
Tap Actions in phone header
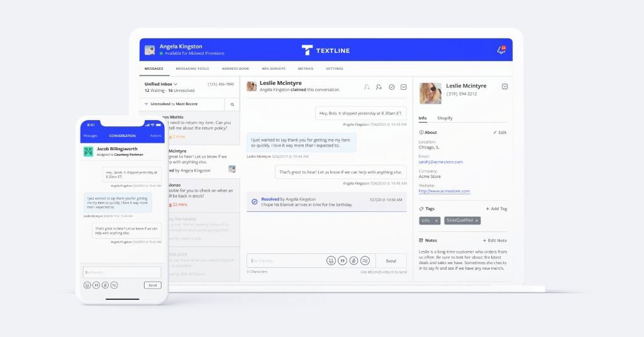click(x=156, y=136)
